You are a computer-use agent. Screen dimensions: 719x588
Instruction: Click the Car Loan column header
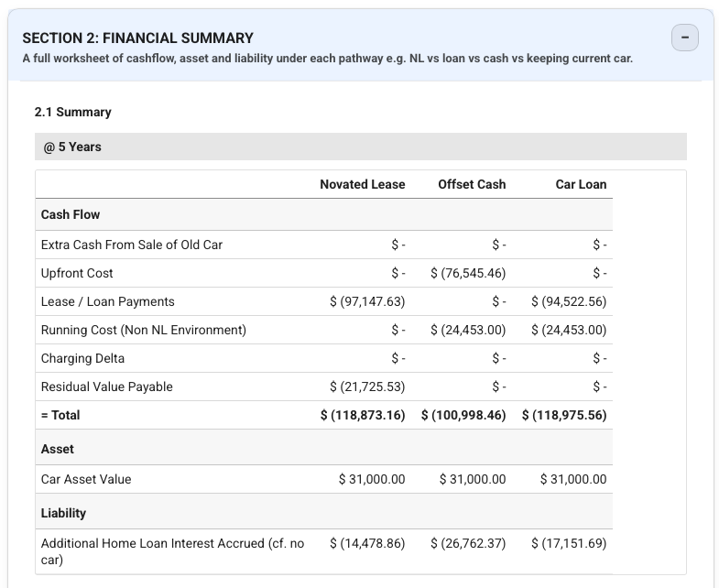point(581,184)
